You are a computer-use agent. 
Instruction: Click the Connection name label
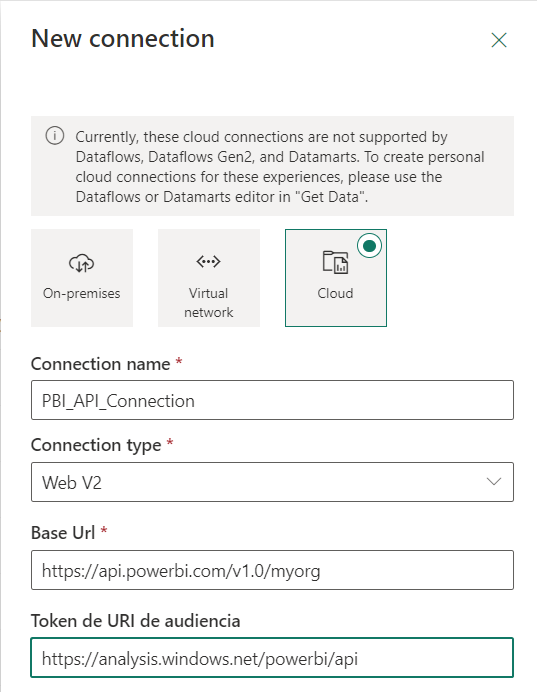[x=101, y=364]
